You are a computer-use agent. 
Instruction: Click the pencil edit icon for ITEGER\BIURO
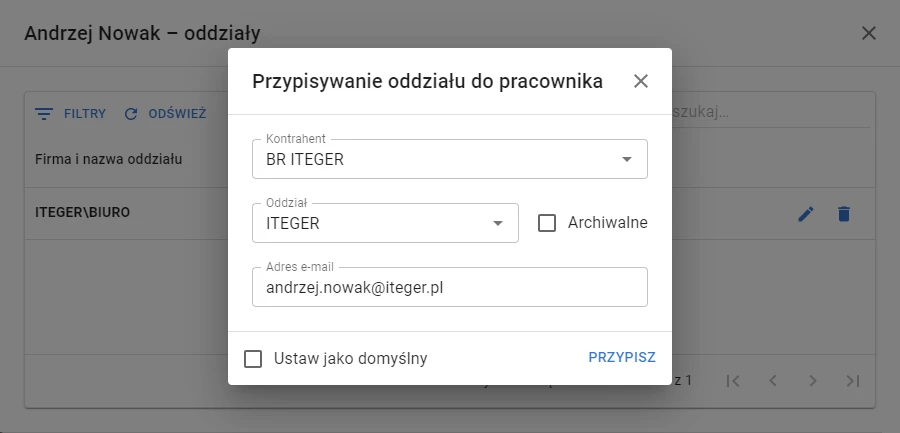(x=806, y=214)
